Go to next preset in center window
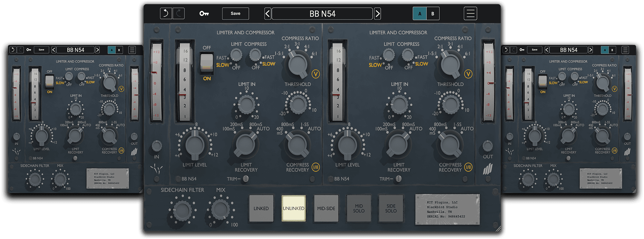644x239 pixels. 378,14
